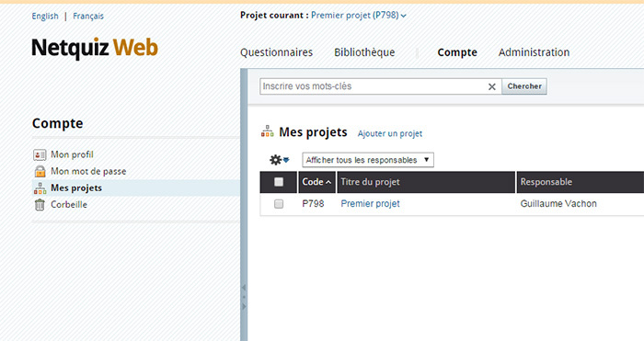Check the box for project P798
This screenshot has height=341, width=644.
(279, 203)
